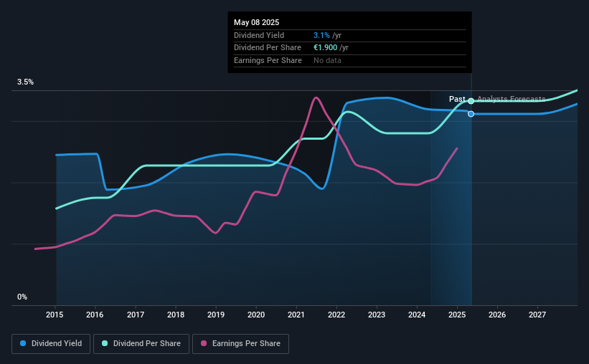Toggle the Earnings Per Share legend button
The image size is (589, 364).
pos(240,344)
